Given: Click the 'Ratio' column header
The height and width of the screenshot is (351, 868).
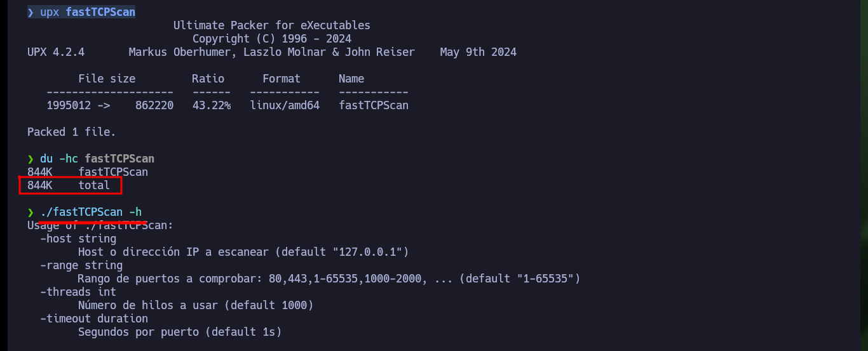Looking at the screenshot, I should (208, 79).
